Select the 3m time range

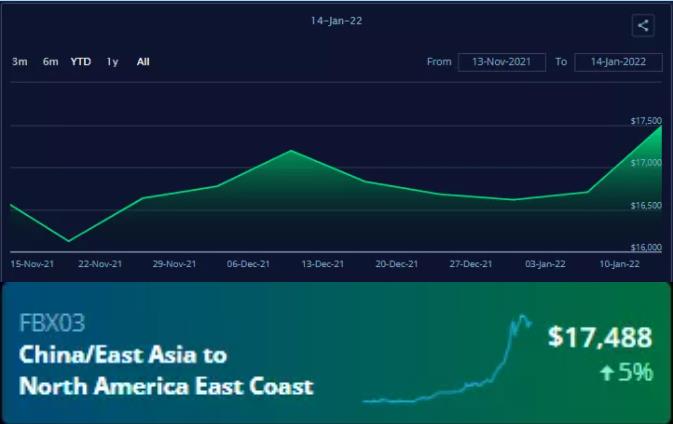point(19,62)
